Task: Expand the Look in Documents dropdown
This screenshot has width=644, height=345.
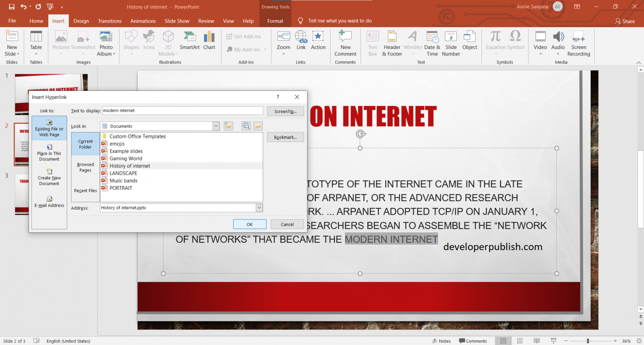Action: [x=216, y=126]
